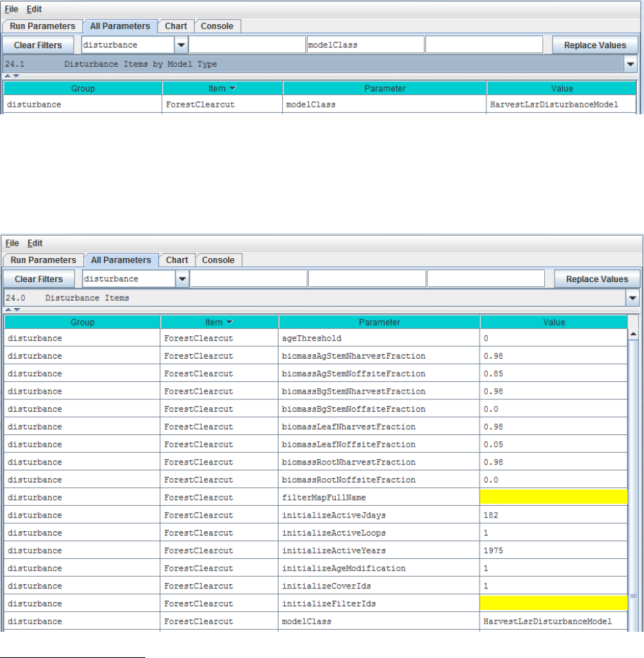Click modelClass parameter filter field in upper window
Screen dimensions: 644x658
365,45
